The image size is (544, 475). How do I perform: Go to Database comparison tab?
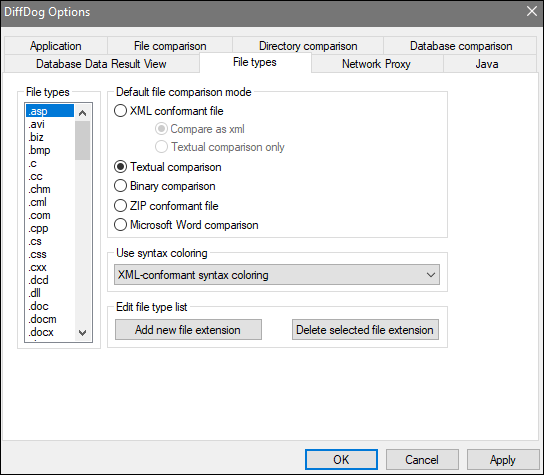click(461, 46)
